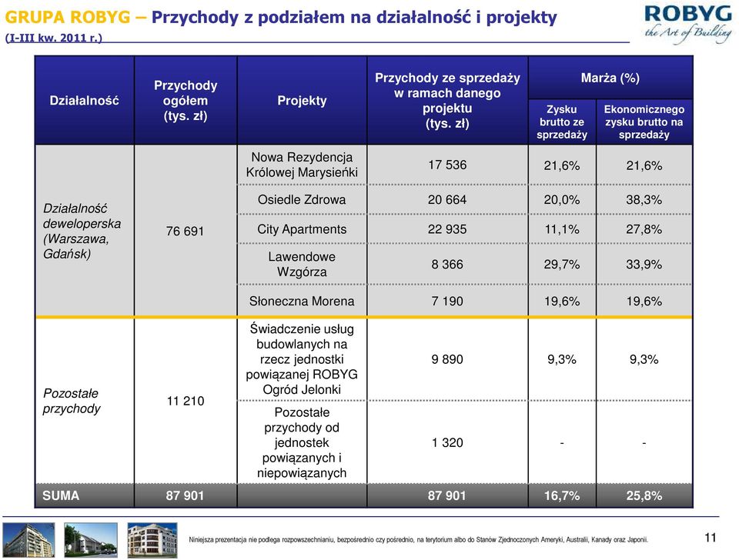The height and width of the screenshot is (560, 739).
Task: Click the value '22 935'
Action: (447, 229)
